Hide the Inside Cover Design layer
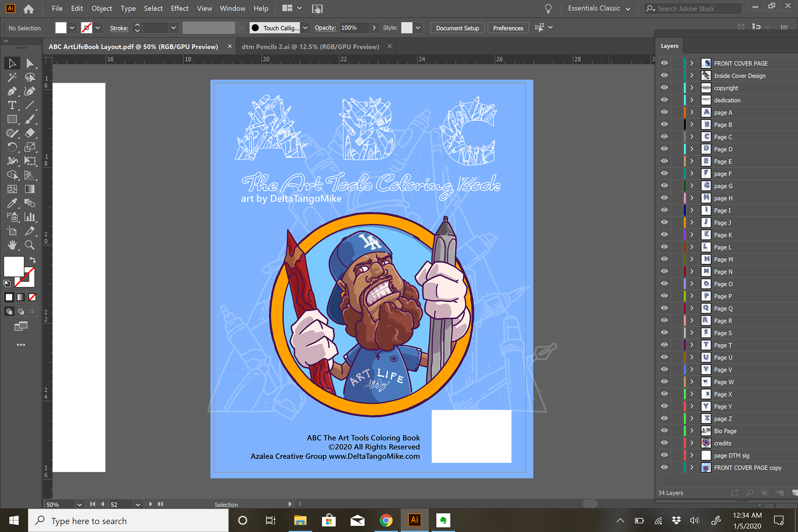The image size is (798, 532). tap(665, 75)
